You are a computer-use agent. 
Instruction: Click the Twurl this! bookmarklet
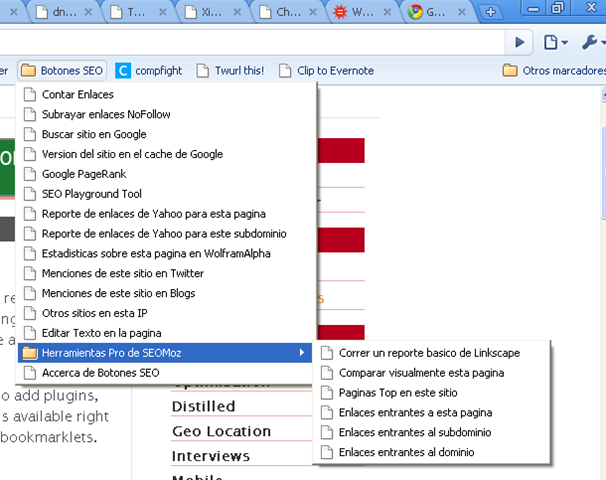230,71
